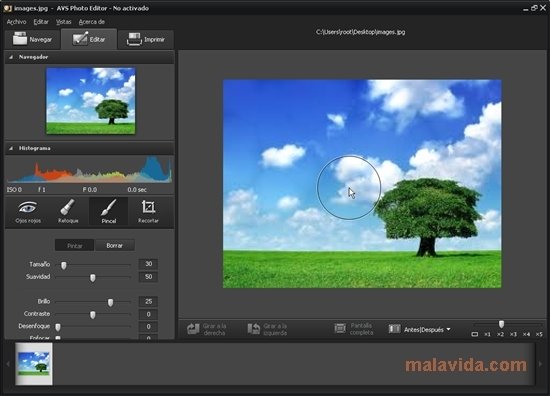Open the Navegar tab
Viewport: 550px width, 396px height.
[x=32, y=39]
